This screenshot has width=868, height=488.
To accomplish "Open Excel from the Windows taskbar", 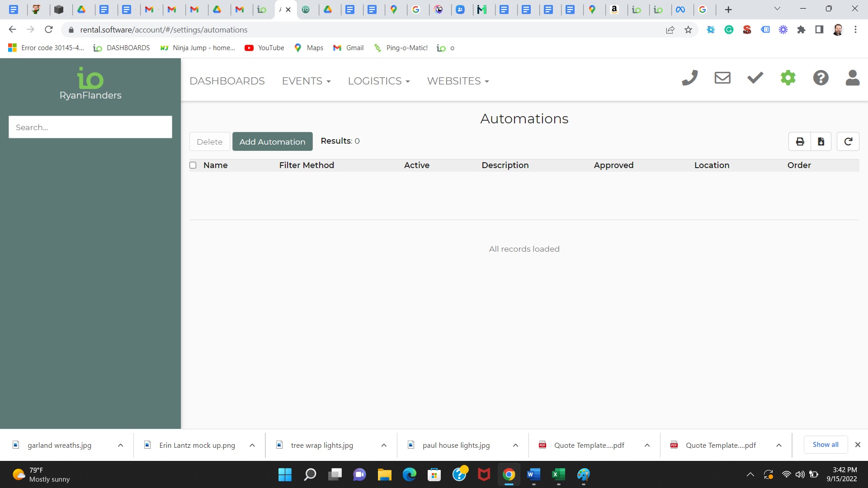I will tap(558, 474).
